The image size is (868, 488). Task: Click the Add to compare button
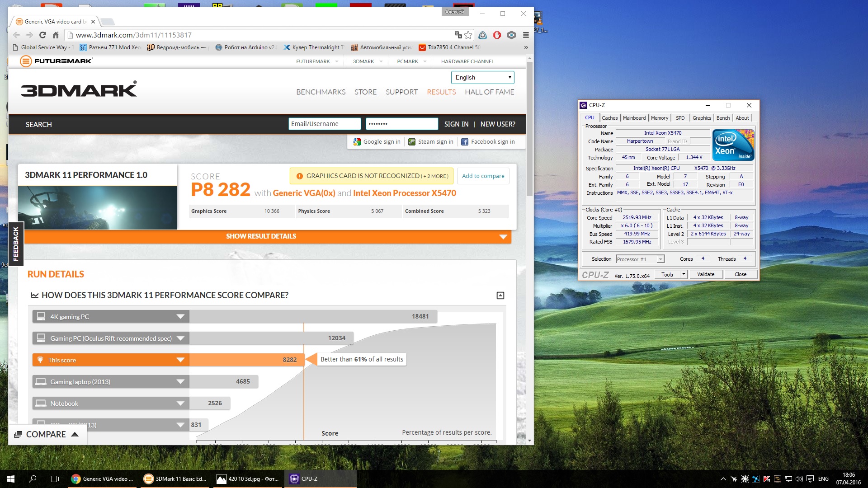click(483, 176)
